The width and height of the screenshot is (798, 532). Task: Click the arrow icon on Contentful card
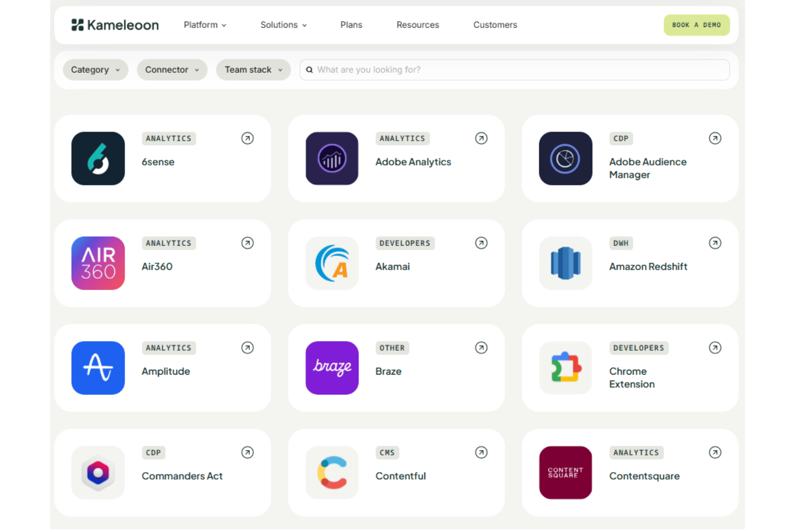(x=481, y=452)
